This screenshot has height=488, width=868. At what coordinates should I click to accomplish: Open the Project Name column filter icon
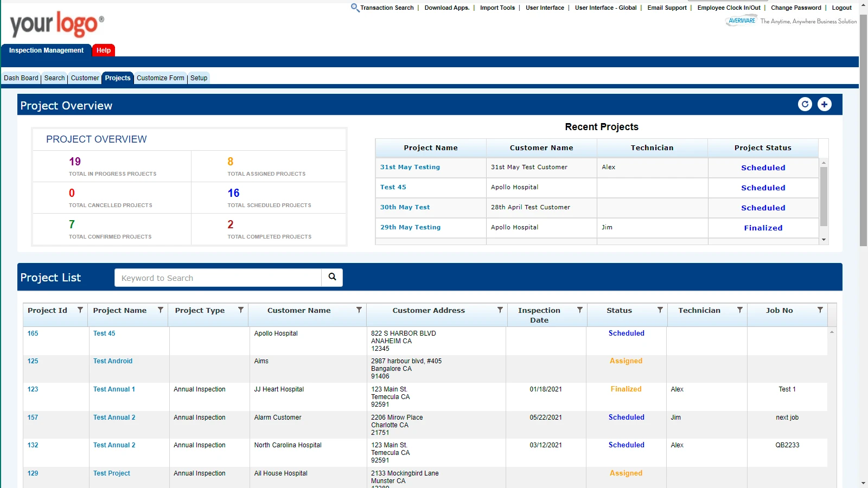pos(161,310)
